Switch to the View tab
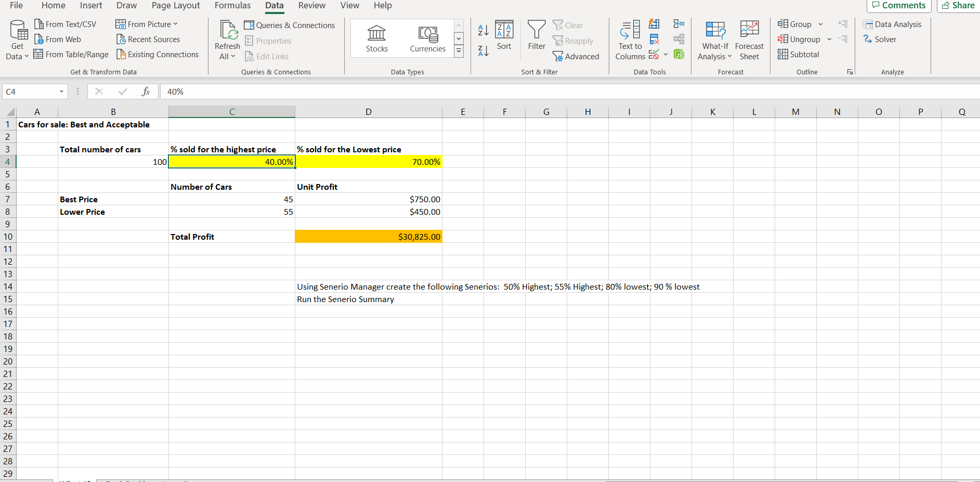This screenshot has height=482, width=980. click(x=350, y=6)
